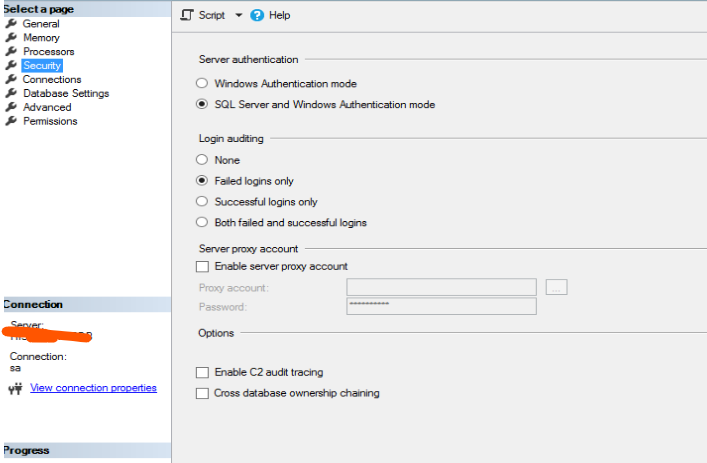Click the proxy account browse ellipsis button
This screenshot has width=707, height=463.
pos(557,288)
